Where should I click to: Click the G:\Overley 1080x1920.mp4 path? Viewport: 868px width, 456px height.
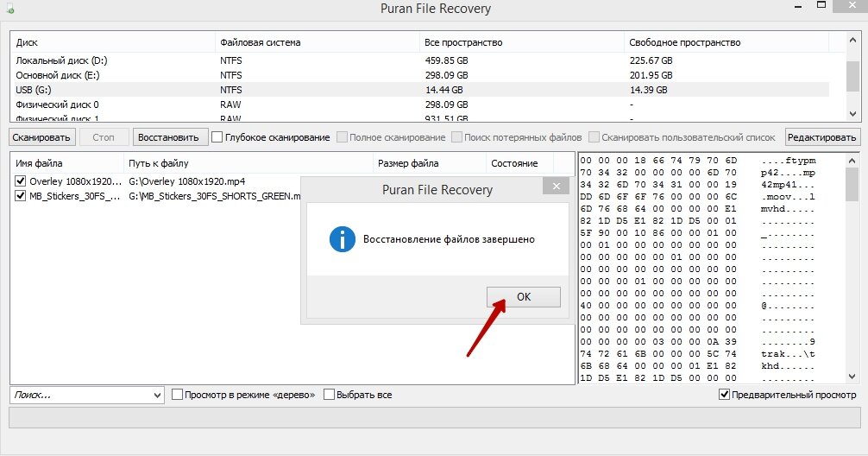coord(187,181)
